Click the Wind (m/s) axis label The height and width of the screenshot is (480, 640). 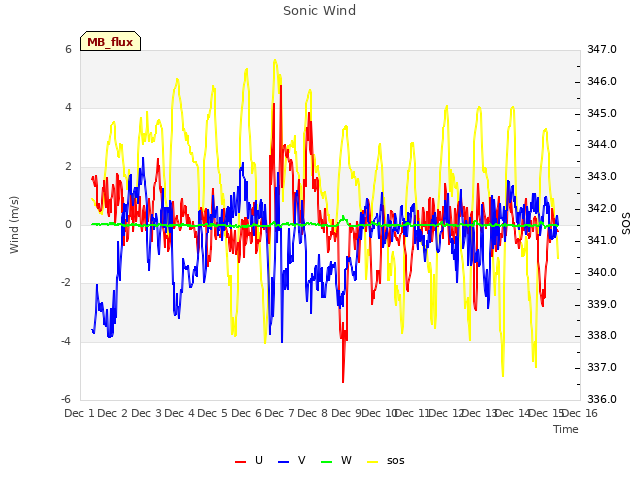(x=14, y=225)
